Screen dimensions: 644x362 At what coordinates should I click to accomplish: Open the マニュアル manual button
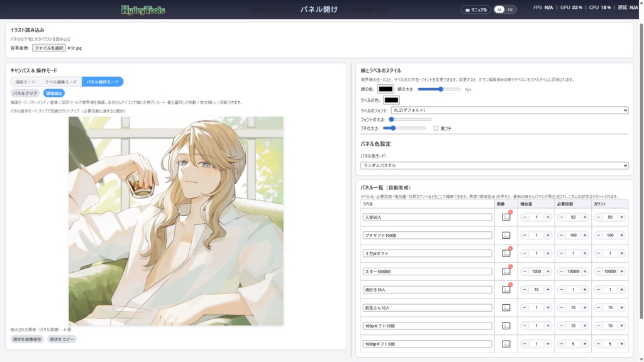(x=475, y=10)
